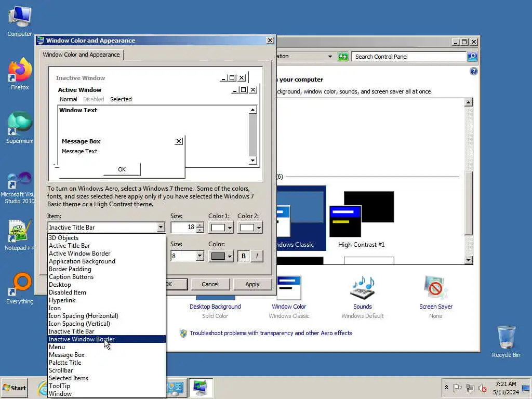Increase item Size with up spinner
This screenshot has height=399, width=532.
point(200,225)
